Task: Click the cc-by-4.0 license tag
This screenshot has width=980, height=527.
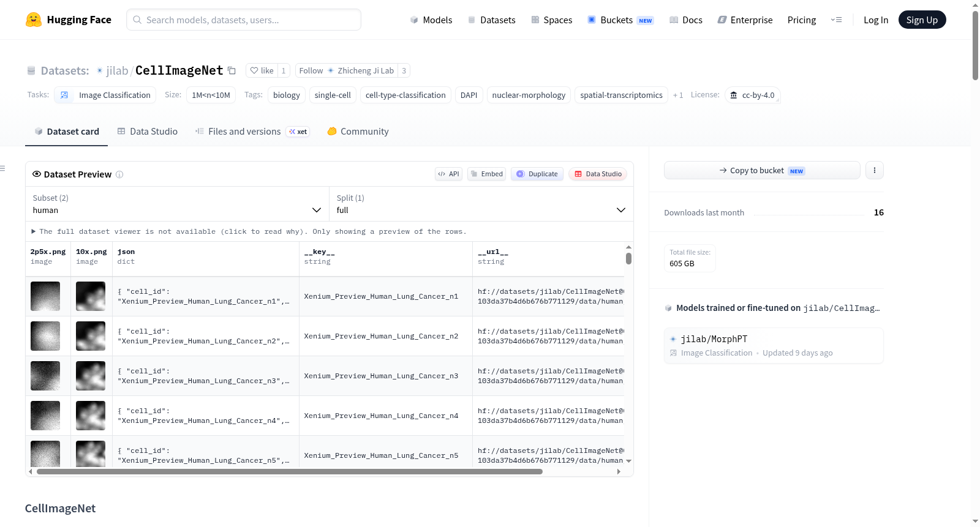Action: pyautogui.click(x=753, y=95)
